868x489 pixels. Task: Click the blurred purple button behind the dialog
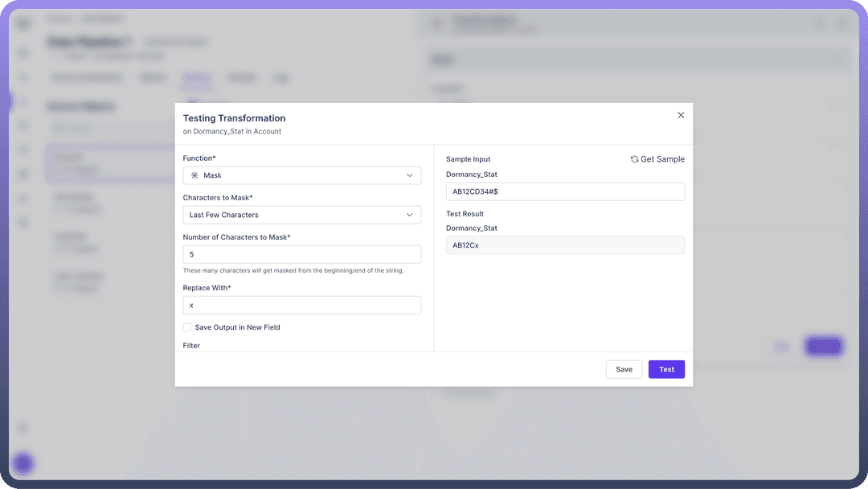coord(823,346)
